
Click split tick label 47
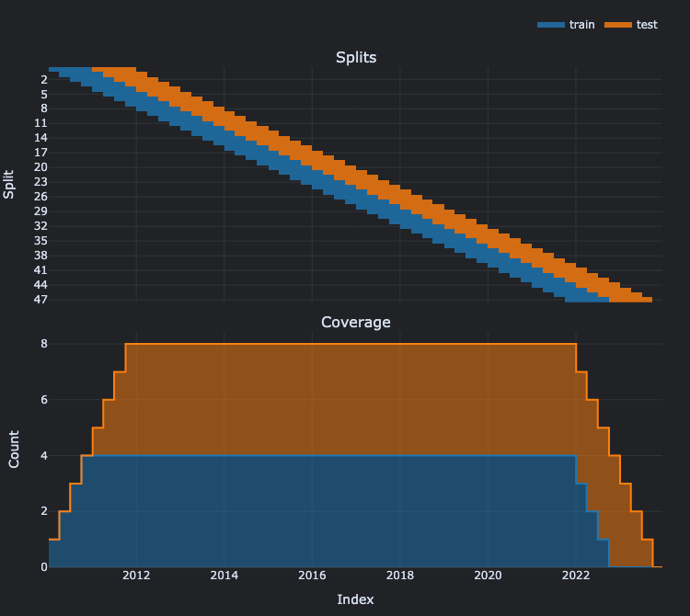40,300
